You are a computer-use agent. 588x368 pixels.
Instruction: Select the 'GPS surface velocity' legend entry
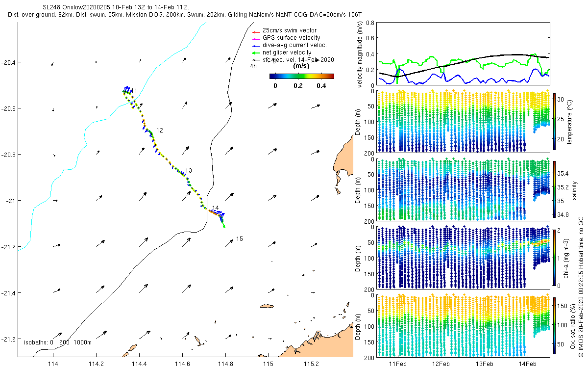coord(292,38)
